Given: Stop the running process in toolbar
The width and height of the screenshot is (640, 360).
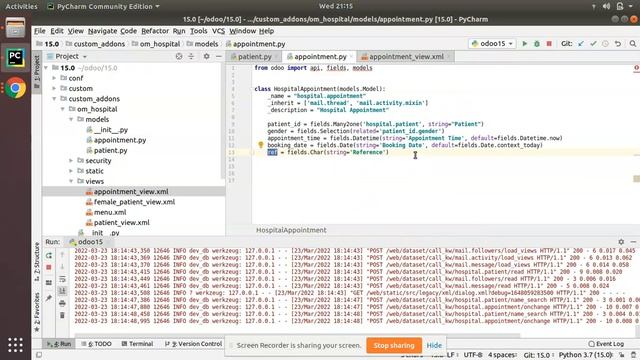Looking at the screenshot, I should click(549, 44).
